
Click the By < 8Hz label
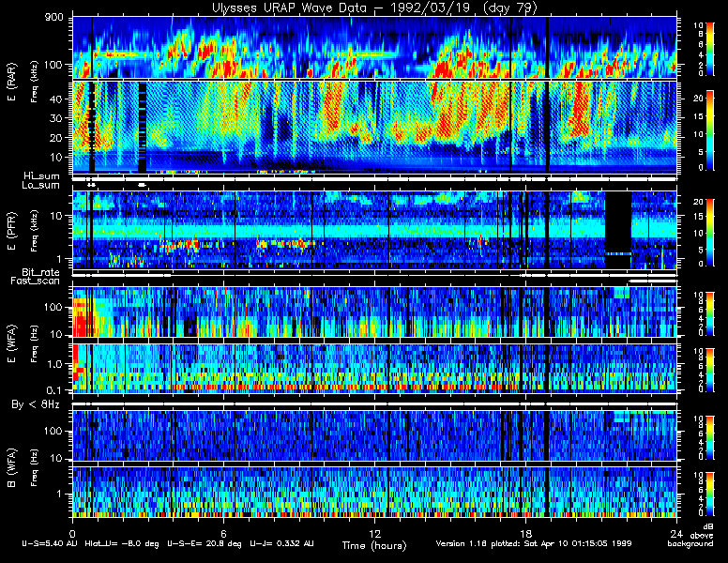[x=36, y=404]
